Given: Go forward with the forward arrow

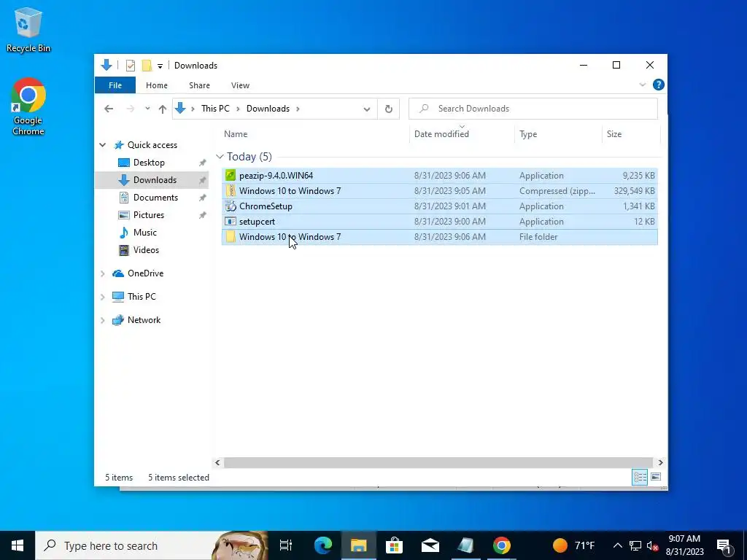Looking at the screenshot, I should [131, 109].
